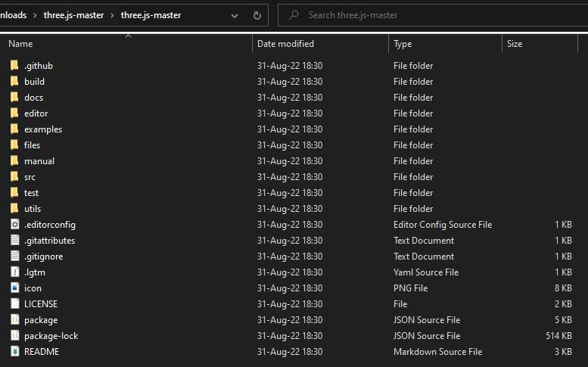Screen dimensions: 588x367
Task: Click the '514 KB' size cell
Action: pos(558,336)
